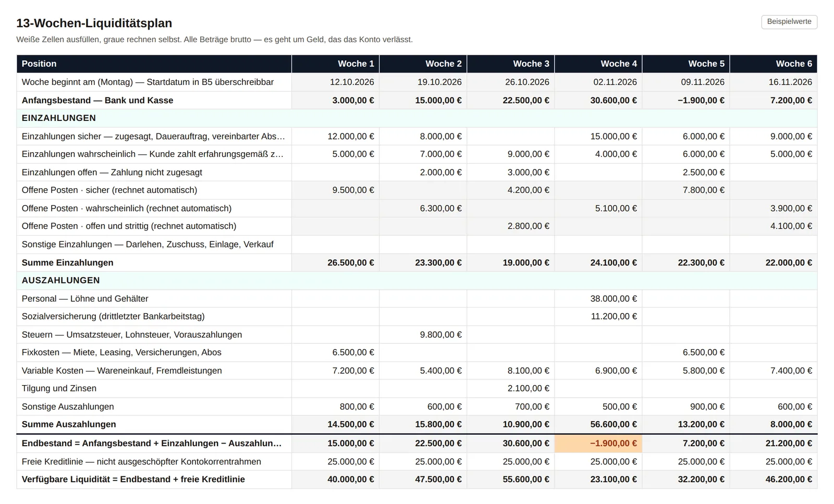This screenshot has height=504, width=834.
Task: Click the Position column header
Action: coord(154,64)
